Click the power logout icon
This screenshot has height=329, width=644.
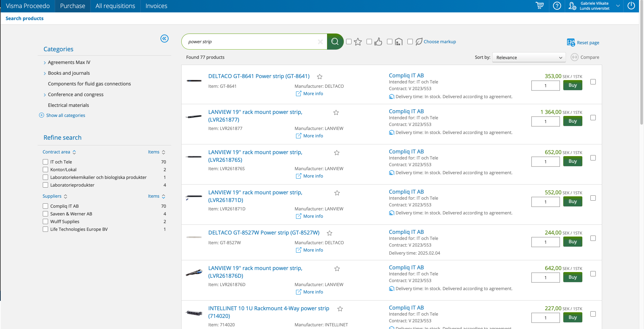[x=631, y=6]
